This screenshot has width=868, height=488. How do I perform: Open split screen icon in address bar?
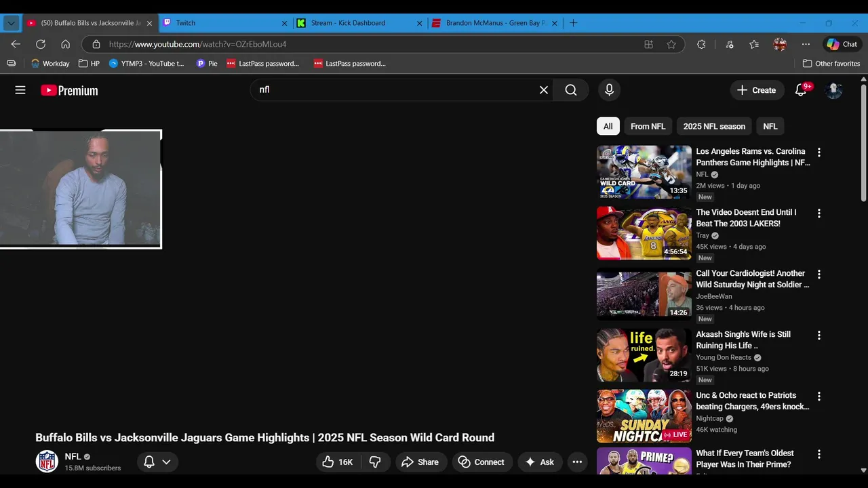tap(649, 44)
